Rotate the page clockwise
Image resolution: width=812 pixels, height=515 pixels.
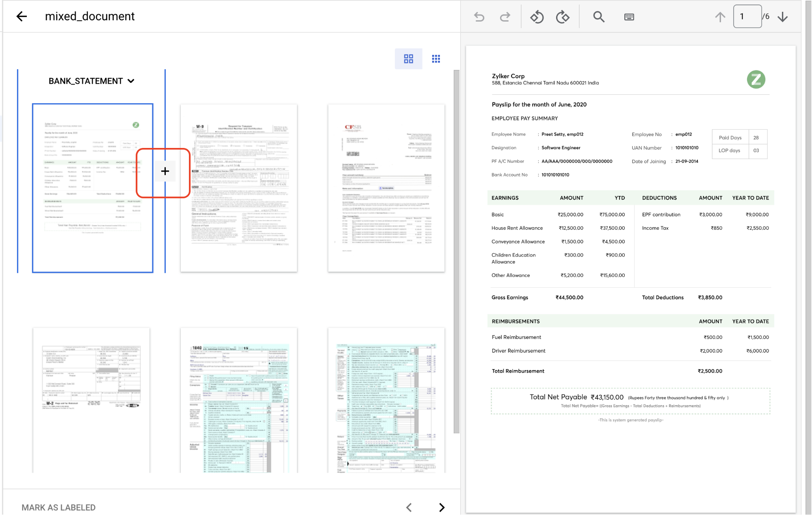click(563, 17)
